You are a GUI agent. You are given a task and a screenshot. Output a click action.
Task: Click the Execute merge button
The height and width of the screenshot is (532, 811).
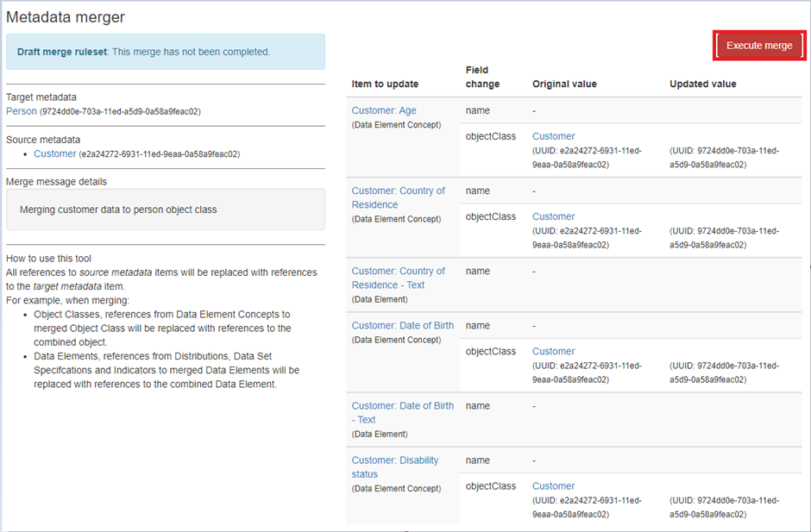[759, 46]
